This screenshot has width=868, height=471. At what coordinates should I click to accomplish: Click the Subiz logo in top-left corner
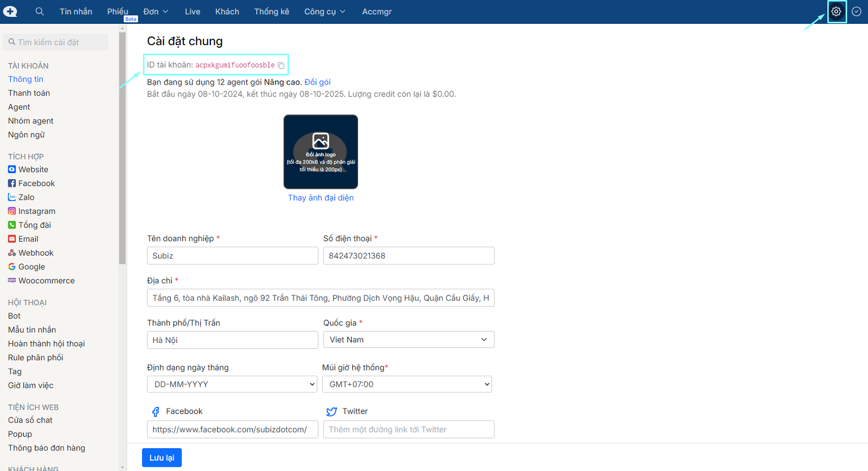coord(10,11)
